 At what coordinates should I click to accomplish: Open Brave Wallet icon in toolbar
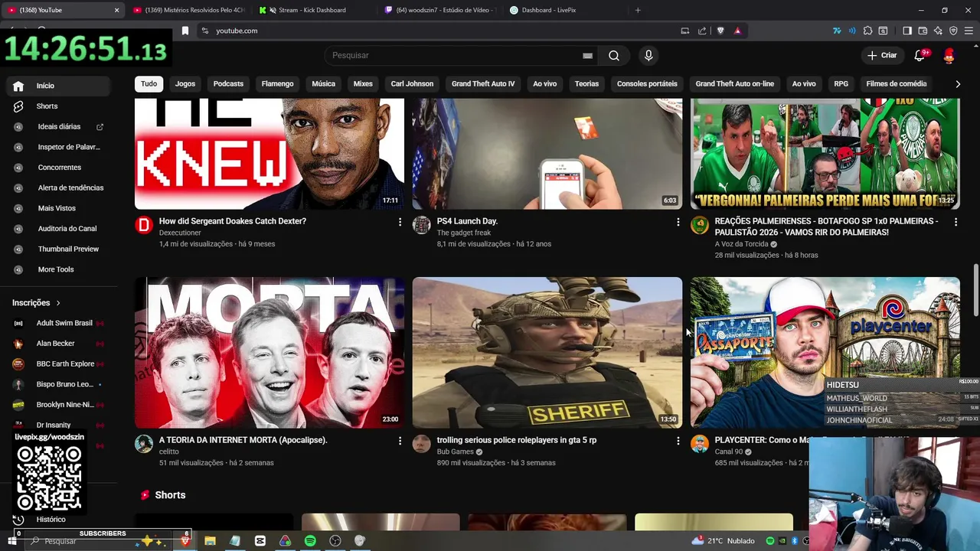point(923,31)
